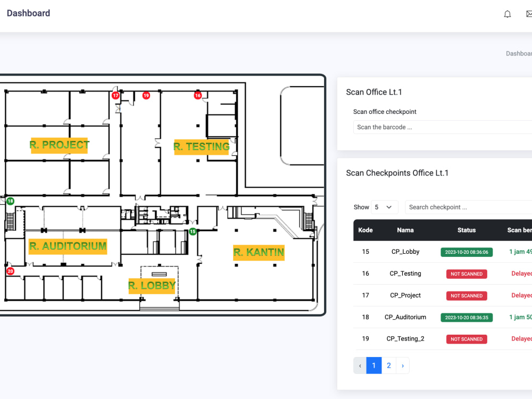Select the CP_Project name cell
Screen dimensions: 532x399
405,295
